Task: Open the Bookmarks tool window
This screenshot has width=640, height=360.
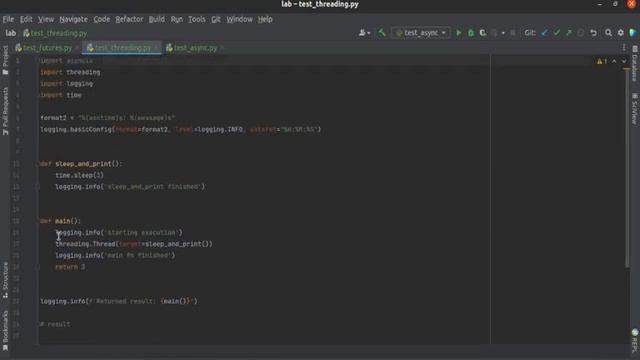Action: (5, 331)
